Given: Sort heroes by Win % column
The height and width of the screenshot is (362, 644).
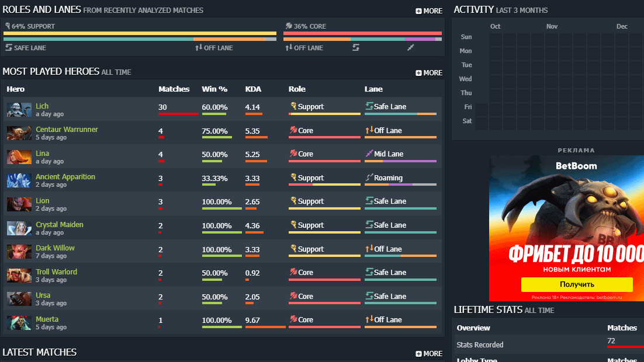Looking at the screenshot, I should (214, 89).
